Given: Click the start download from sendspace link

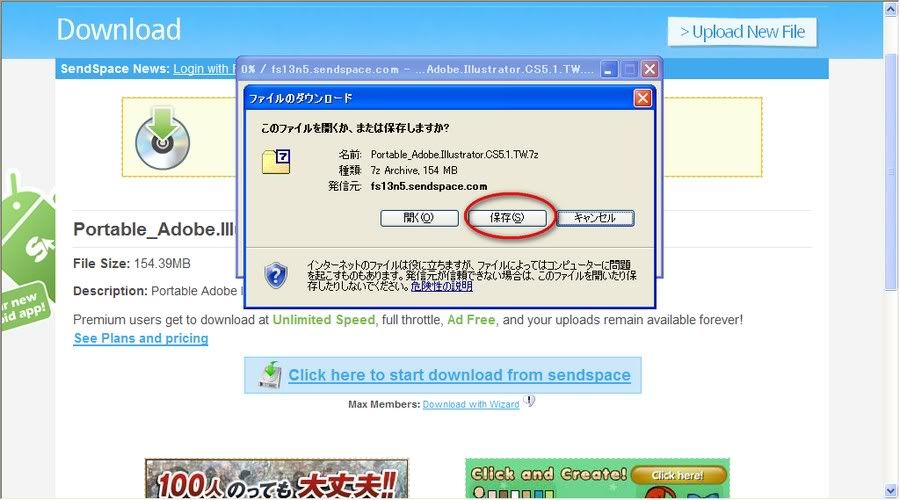Looking at the screenshot, I should tap(459, 375).
